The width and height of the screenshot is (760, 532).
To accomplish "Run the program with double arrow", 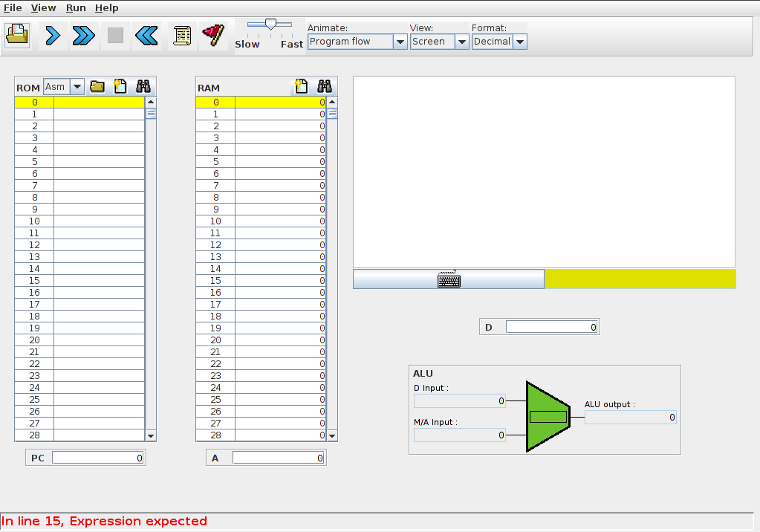I will coord(84,35).
